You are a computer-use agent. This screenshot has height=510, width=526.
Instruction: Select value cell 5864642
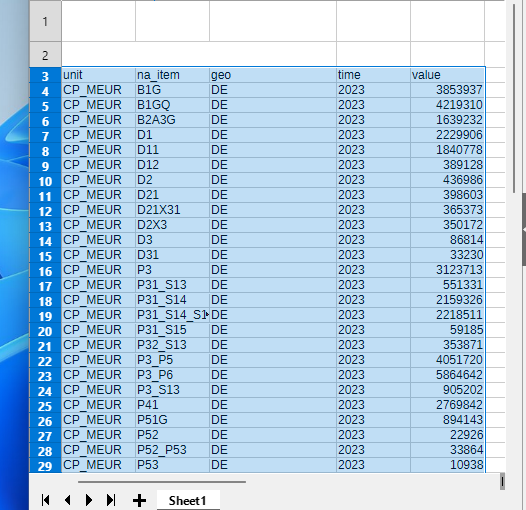(x=448, y=375)
